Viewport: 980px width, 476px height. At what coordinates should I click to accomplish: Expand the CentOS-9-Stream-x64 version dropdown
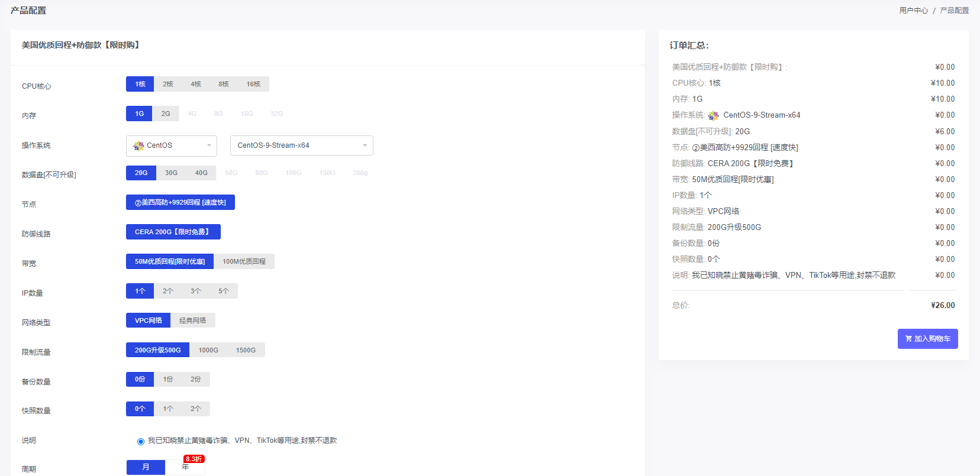[x=301, y=145]
